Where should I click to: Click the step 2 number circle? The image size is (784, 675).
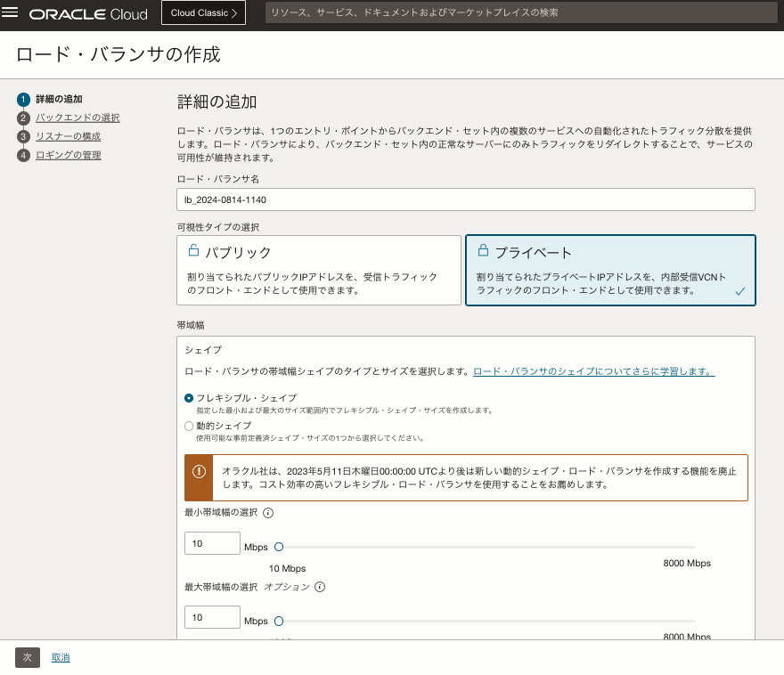coord(23,118)
